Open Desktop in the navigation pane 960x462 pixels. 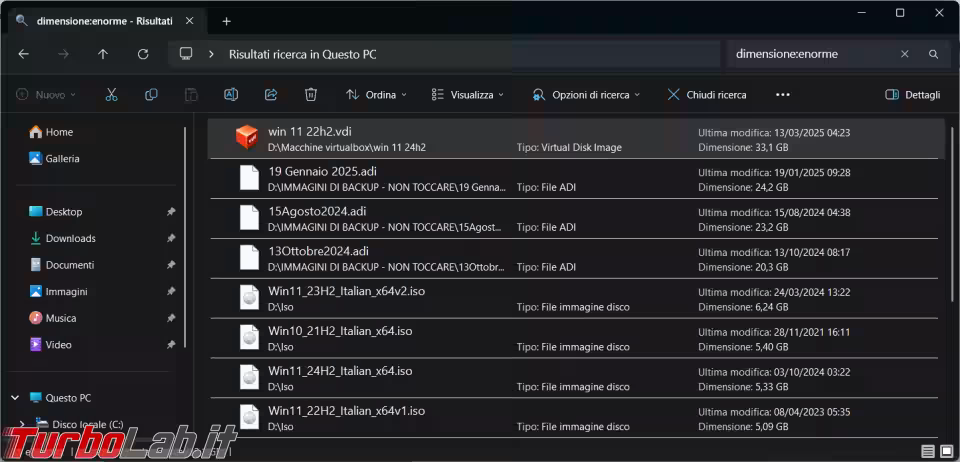click(x=56, y=212)
